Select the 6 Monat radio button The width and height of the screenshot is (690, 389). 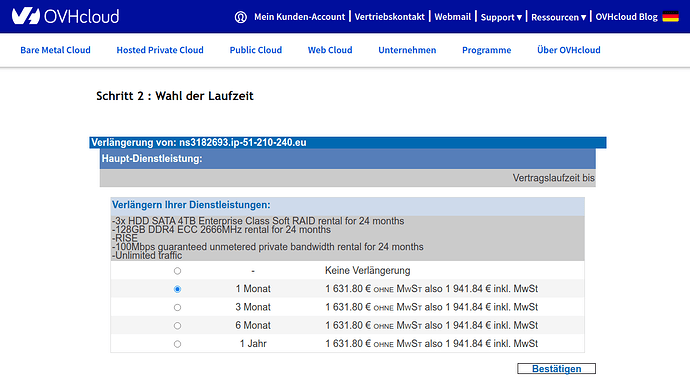[x=177, y=326]
